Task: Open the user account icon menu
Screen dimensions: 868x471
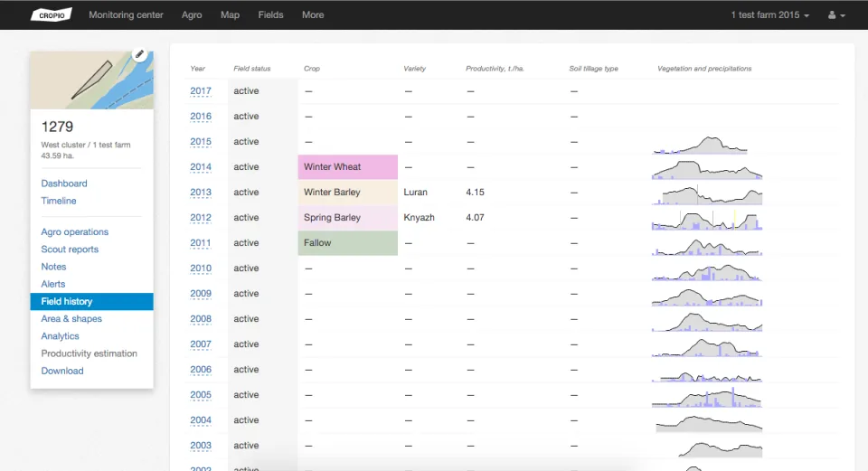Action: 836,15
